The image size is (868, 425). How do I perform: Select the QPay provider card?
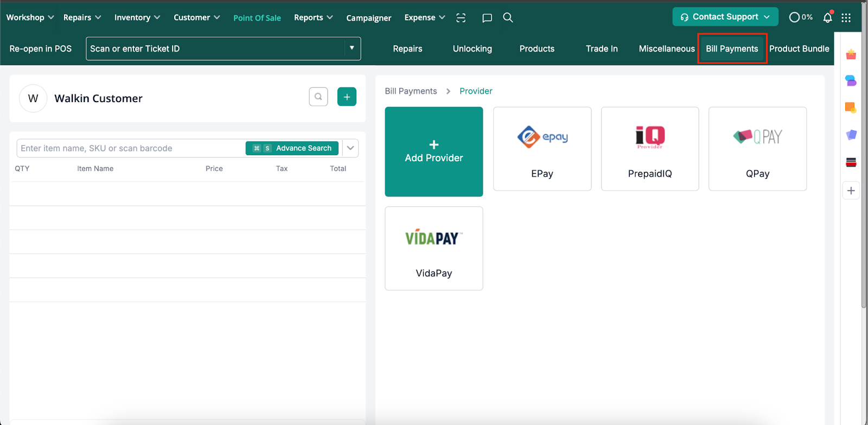pyautogui.click(x=757, y=149)
